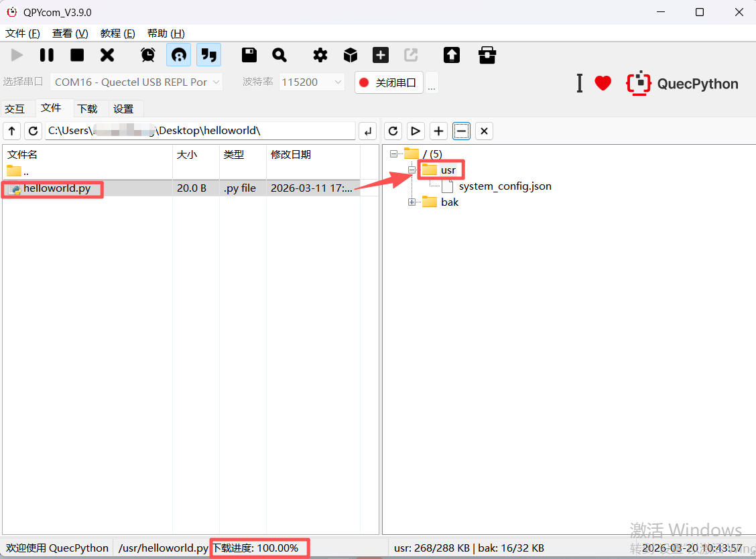This screenshot has height=559, width=756.
Task: Toggle the highlighted round face toolbar button
Action: [x=178, y=55]
